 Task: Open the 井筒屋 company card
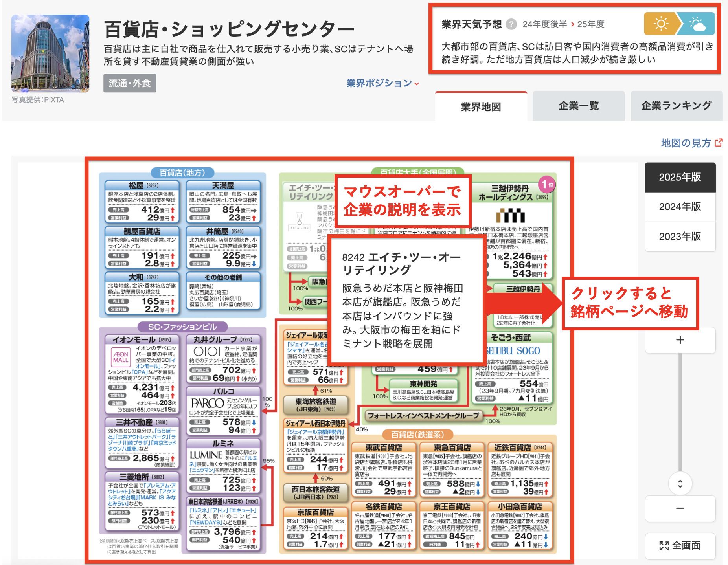pyautogui.click(x=223, y=248)
